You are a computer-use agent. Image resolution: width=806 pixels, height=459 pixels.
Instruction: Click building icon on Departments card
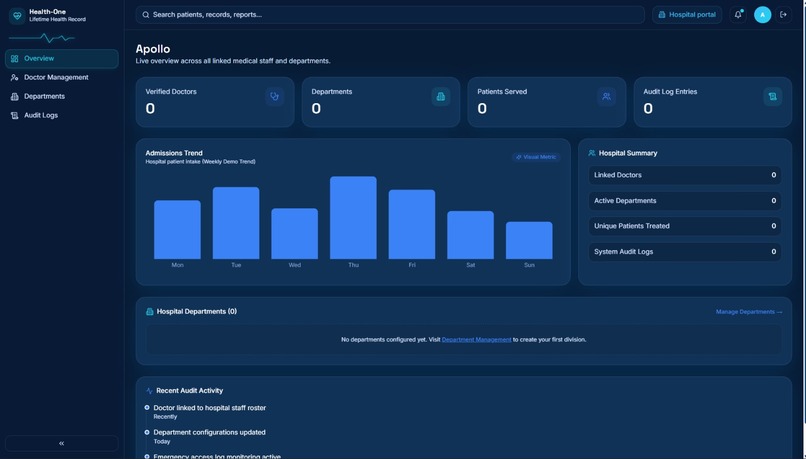click(441, 96)
